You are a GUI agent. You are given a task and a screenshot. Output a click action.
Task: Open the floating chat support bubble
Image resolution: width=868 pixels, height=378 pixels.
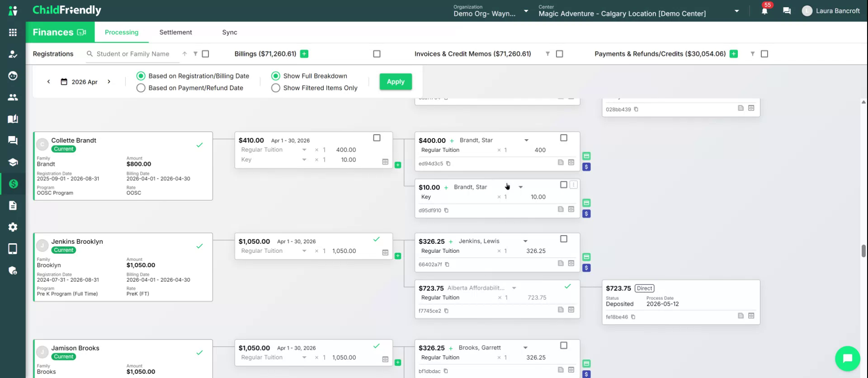tap(847, 358)
